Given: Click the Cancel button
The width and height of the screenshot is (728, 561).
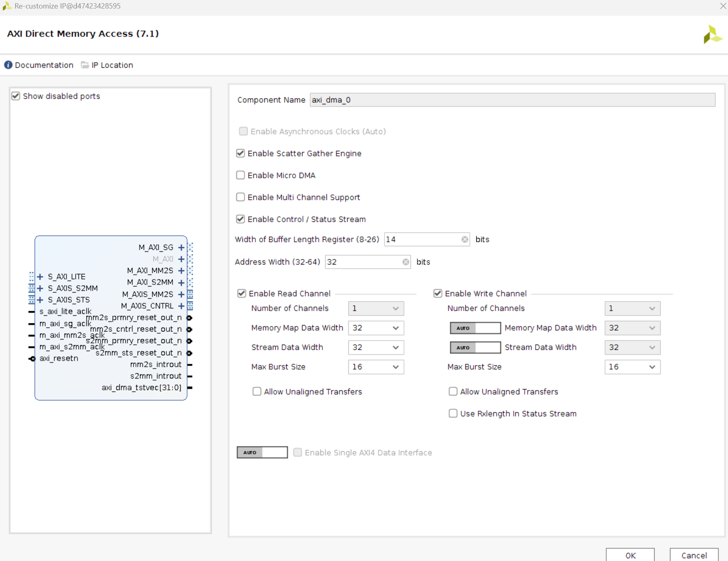Looking at the screenshot, I should (693, 555).
